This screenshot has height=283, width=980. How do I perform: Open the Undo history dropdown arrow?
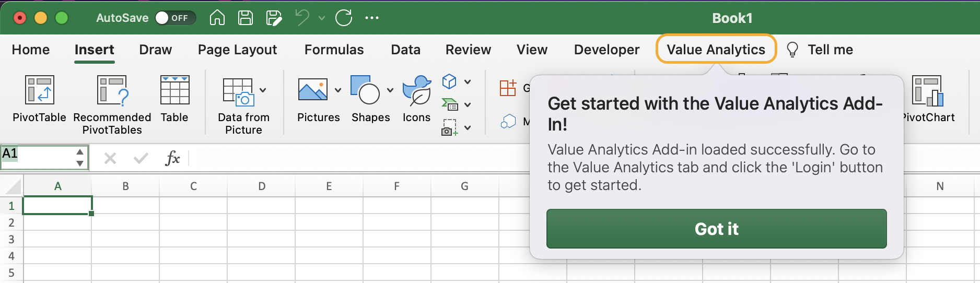(x=322, y=18)
